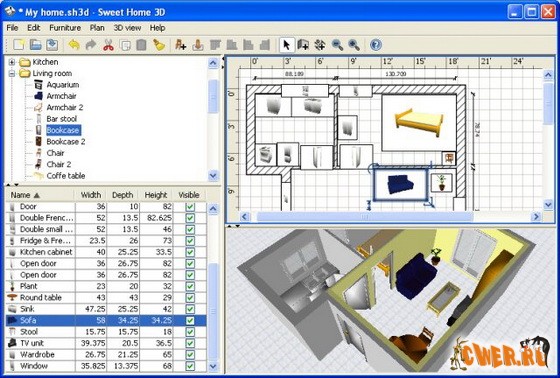Uncheck the Visible box for TV unit
Screen dimensions: 560x378
190,343
